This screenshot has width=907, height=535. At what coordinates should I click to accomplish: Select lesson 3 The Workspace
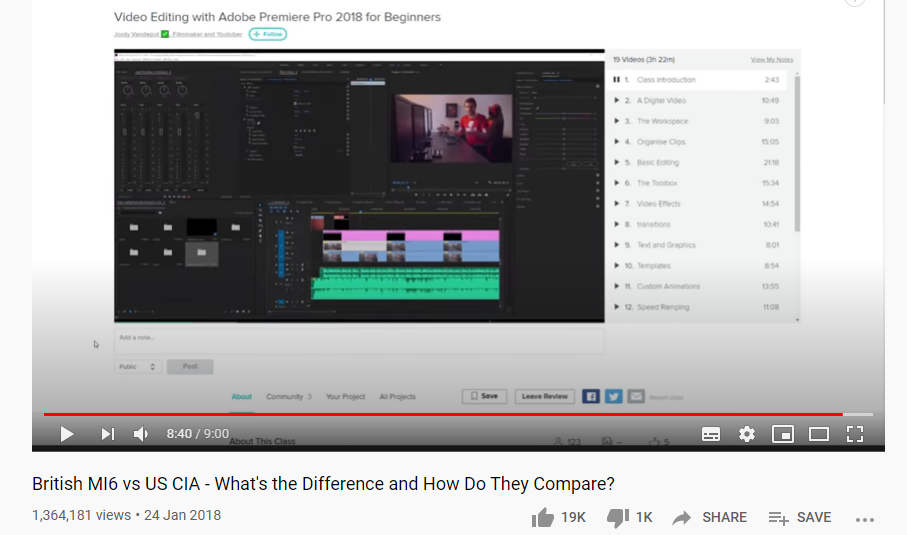(x=696, y=121)
